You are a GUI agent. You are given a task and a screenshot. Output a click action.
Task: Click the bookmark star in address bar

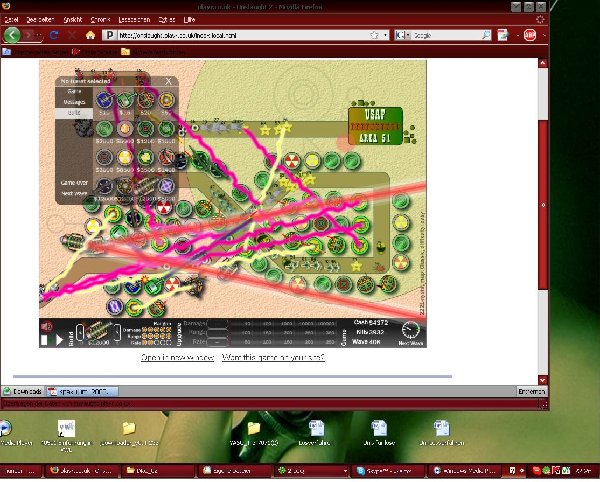click(x=372, y=34)
